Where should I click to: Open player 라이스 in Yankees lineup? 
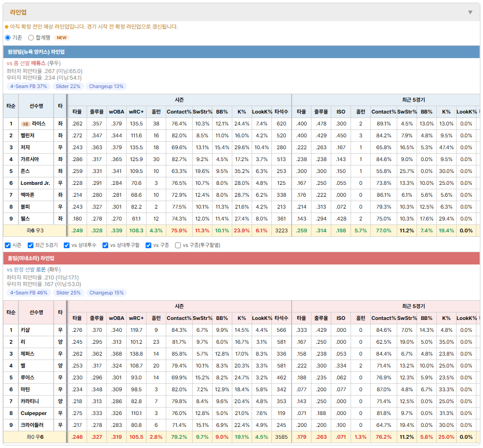[x=39, y=124]
